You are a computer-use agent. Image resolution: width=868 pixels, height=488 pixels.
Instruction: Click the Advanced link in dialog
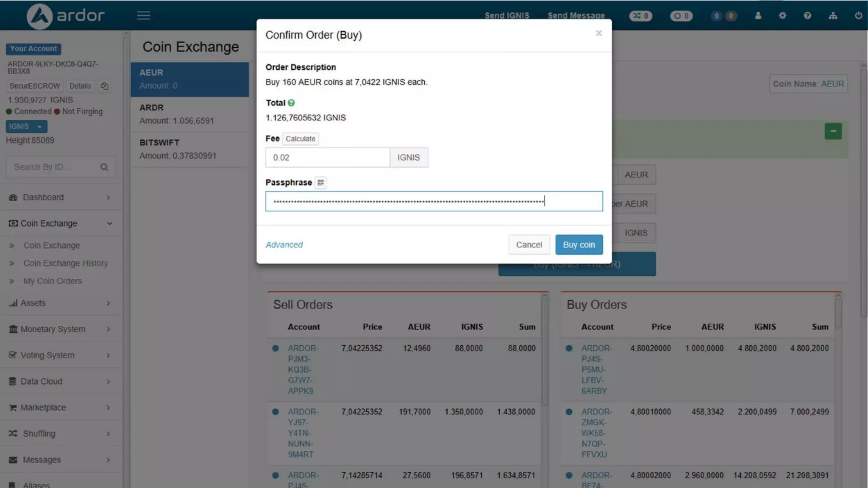pos(284,245)
